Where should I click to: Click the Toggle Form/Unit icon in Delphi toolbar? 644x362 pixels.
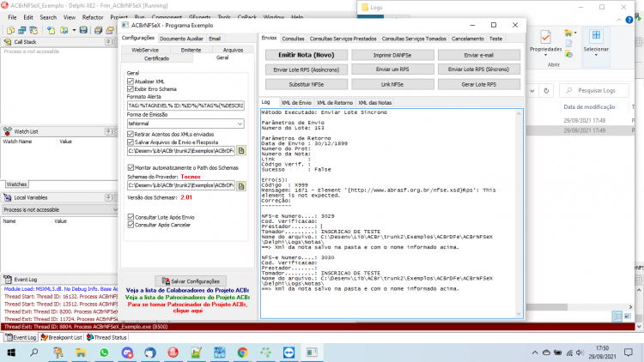point(33,30)
